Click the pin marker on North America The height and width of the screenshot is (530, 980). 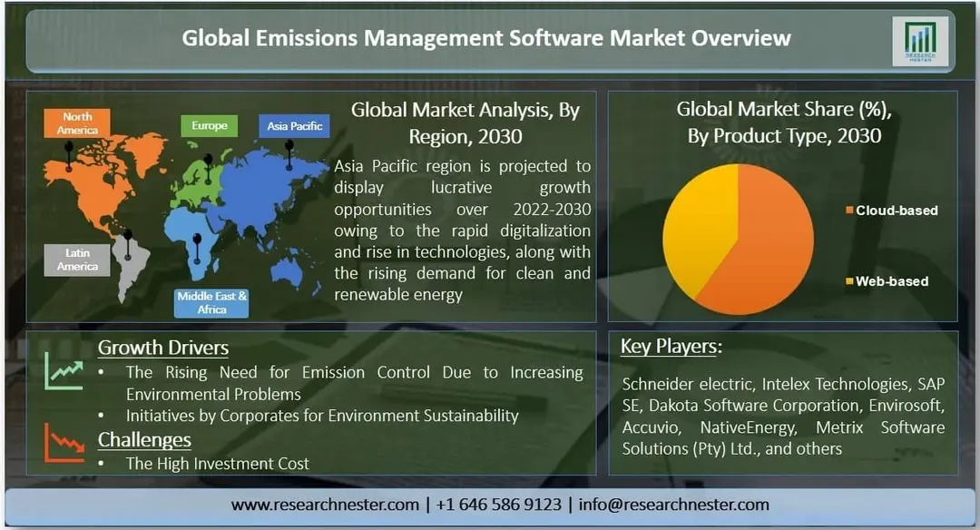69,155
